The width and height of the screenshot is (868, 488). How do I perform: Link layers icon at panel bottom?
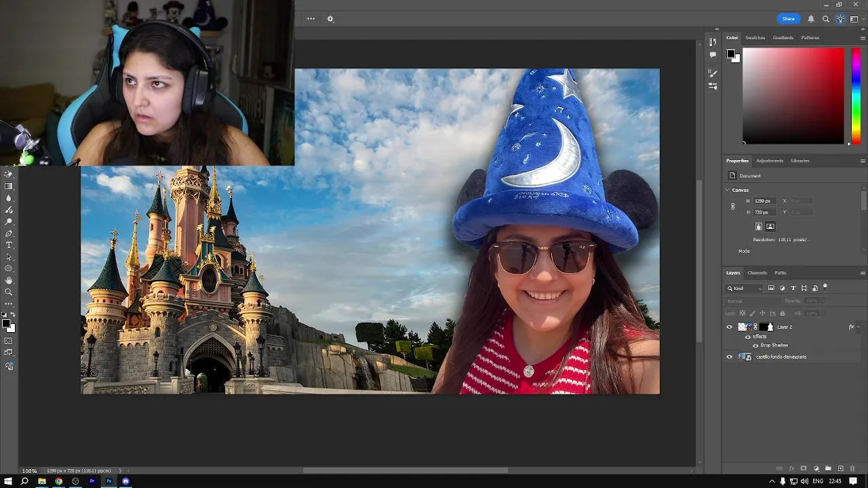779,468
